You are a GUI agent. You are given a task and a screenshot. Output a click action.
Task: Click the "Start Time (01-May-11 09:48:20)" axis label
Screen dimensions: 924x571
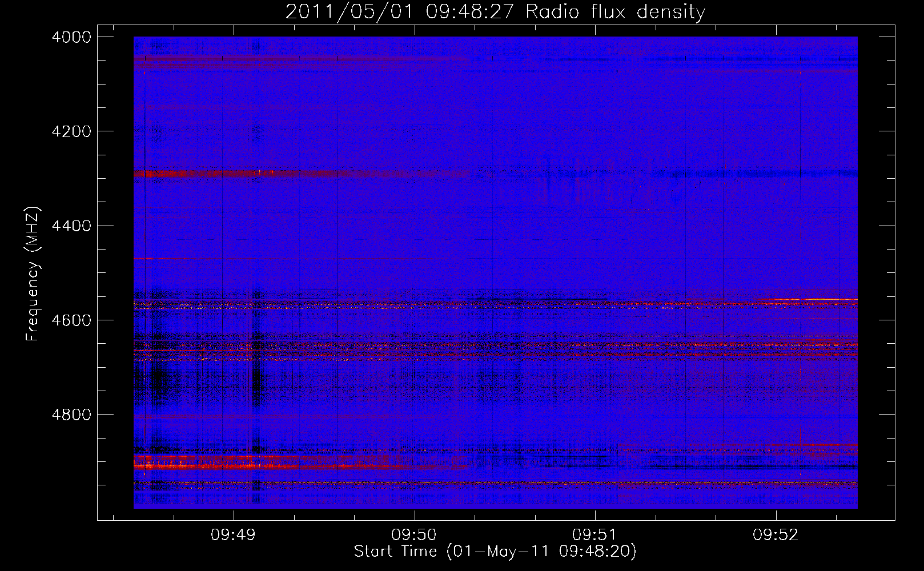click(495, 552)
